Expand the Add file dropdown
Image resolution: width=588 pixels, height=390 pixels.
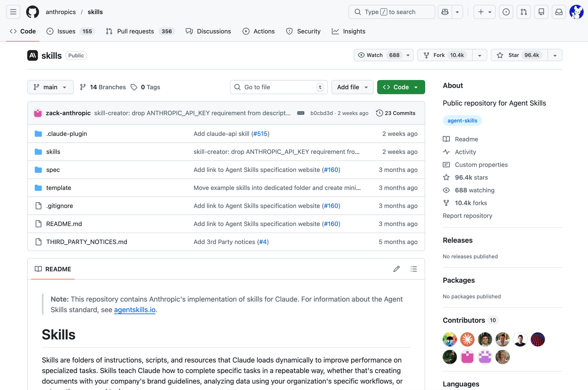pos(352,87)
